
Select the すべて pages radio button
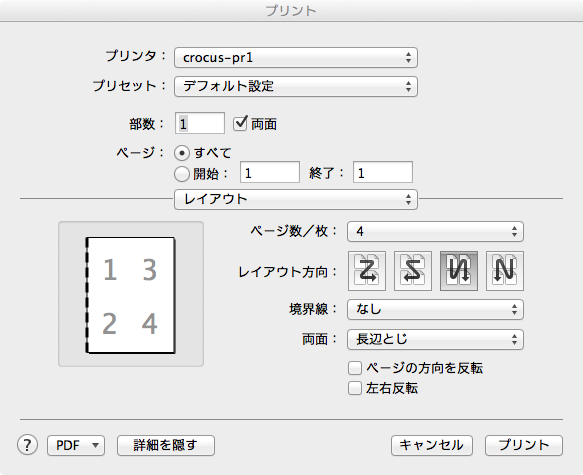coord(182,153)
